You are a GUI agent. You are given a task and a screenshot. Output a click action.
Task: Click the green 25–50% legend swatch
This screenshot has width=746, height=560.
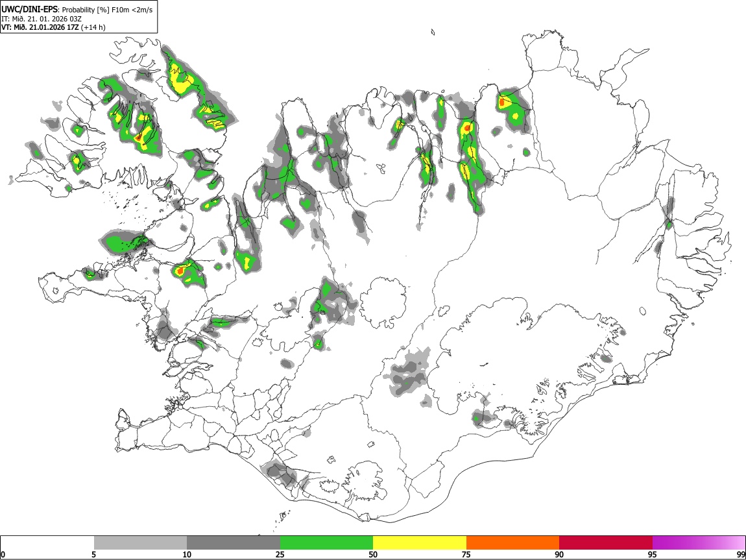tap(326, 543)
